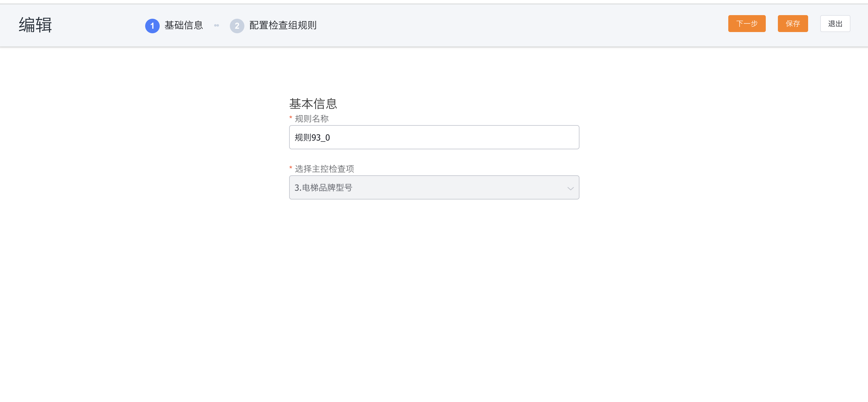Open the 选择主控检查项 dropdown
The image size is (868, 402).
434,187
